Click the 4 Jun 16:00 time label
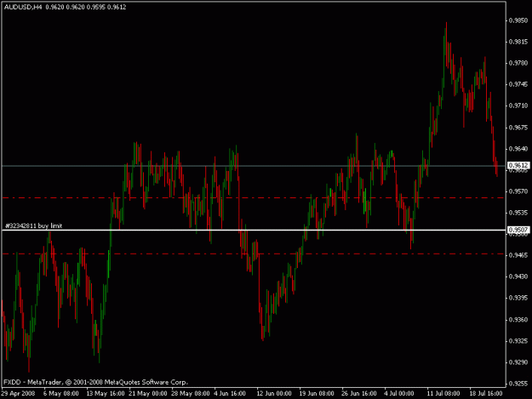Viewport: 532px width, 399px height. (230, 393)
